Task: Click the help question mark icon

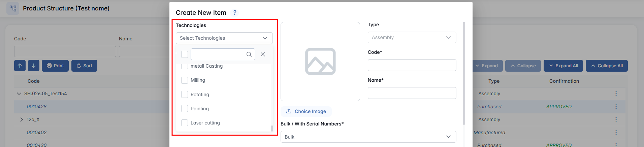Action: click(235, 12)
